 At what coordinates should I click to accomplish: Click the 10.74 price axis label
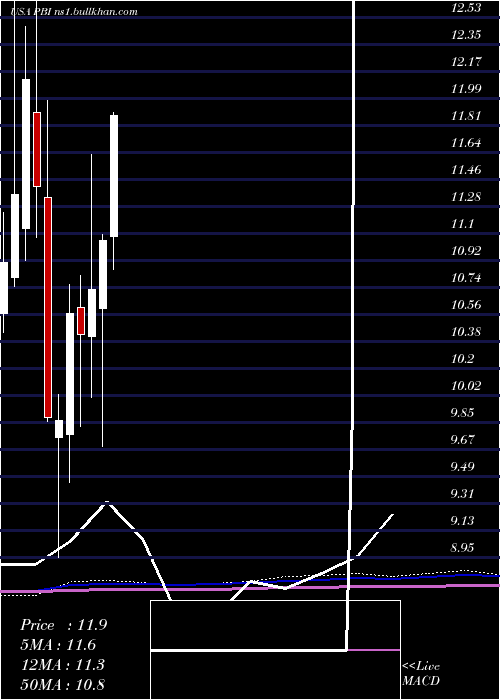pyautogui.click(x=466, y=278)
